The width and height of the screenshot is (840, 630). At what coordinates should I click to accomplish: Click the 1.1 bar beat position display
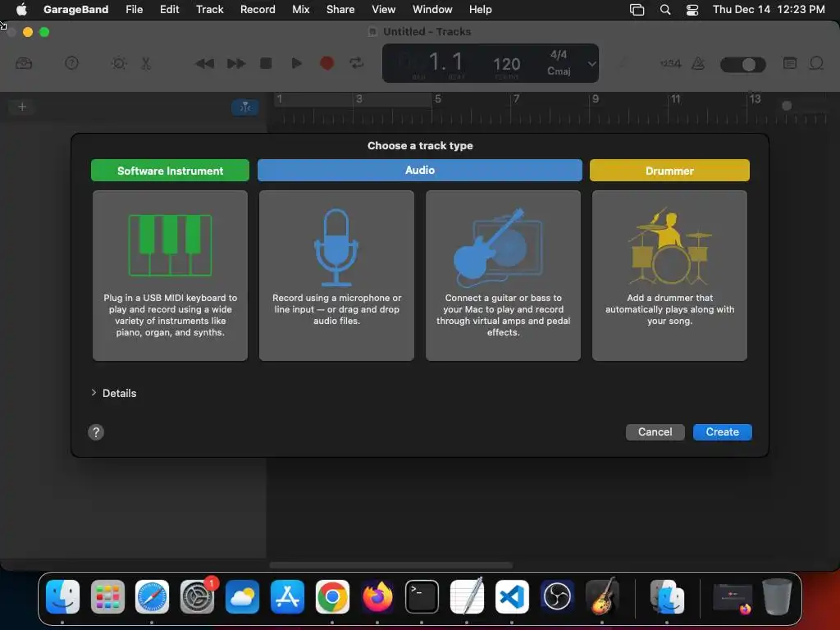click(x=445, y=62)
